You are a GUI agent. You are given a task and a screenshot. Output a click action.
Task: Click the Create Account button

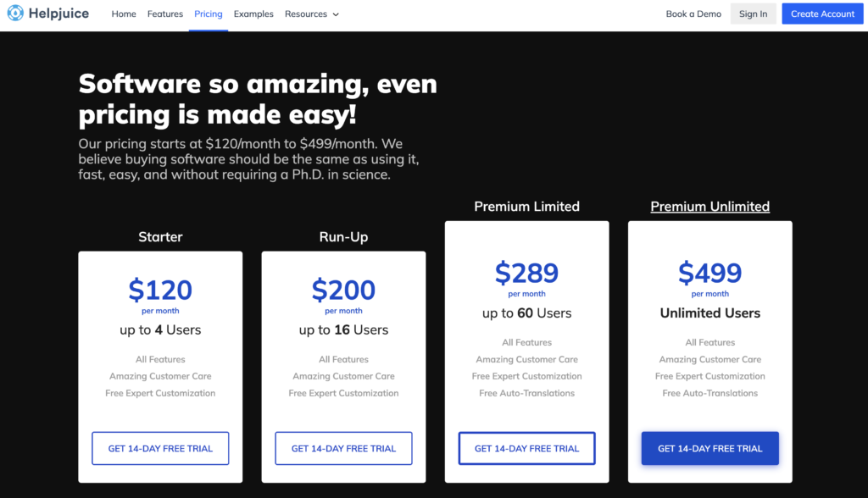pos(822,14)
